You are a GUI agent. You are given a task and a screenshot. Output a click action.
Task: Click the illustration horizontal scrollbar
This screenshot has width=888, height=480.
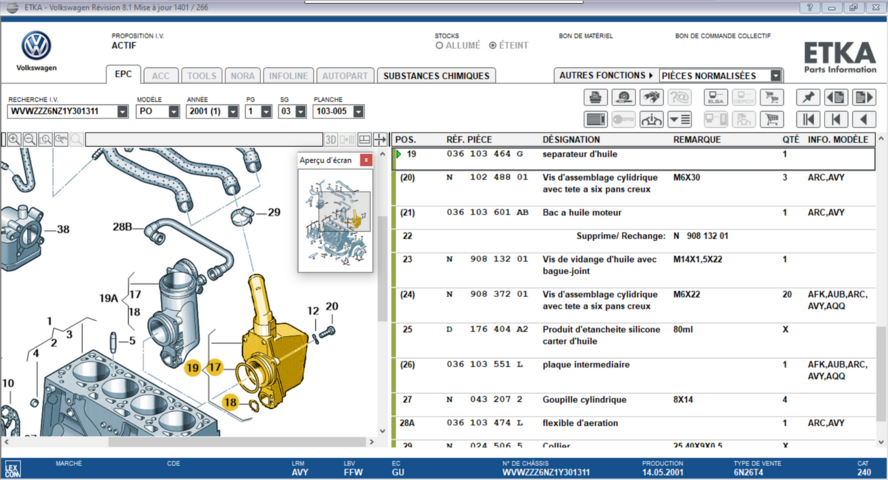(x=189, y=442)
